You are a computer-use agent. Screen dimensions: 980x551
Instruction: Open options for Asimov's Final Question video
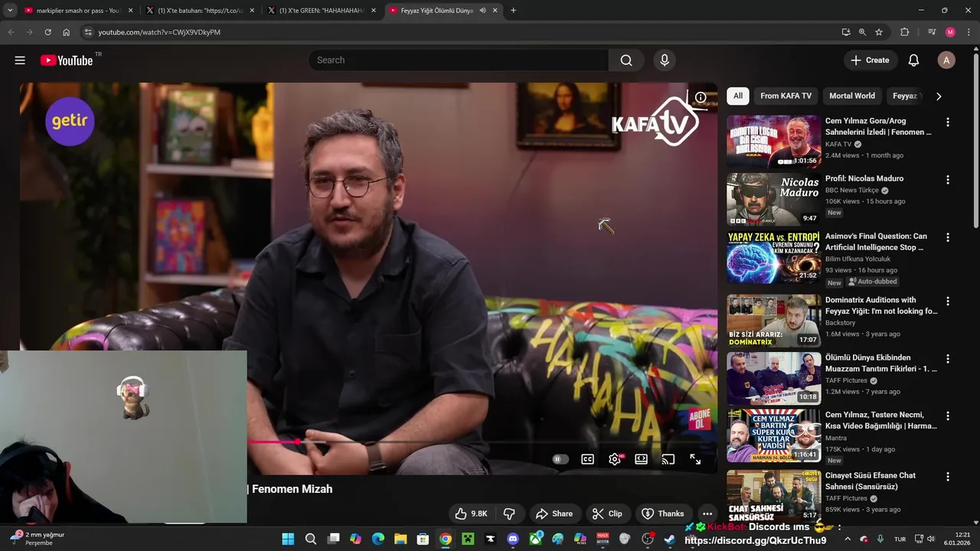click(948, 238)
